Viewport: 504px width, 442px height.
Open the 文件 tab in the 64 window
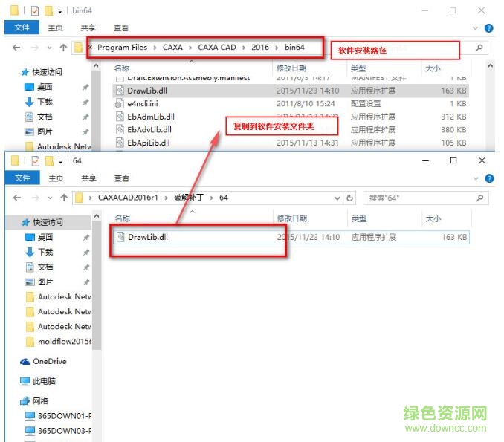point(22,178)
